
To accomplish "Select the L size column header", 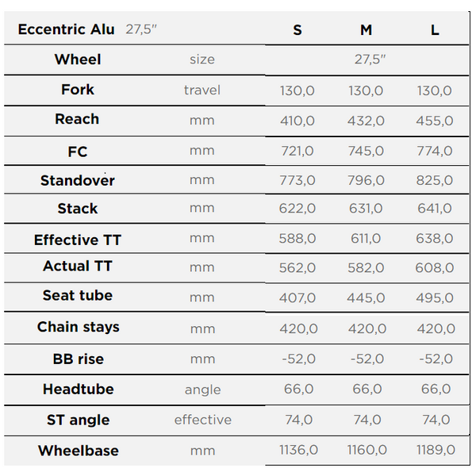I will [x=435, y=30].
